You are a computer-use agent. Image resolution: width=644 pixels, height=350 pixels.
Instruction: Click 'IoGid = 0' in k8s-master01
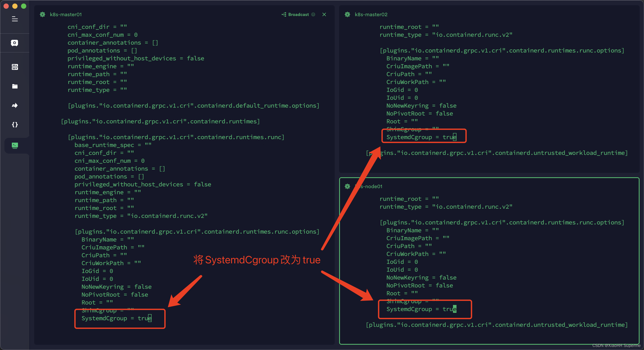pyautogui.click(x=97, y=271)
